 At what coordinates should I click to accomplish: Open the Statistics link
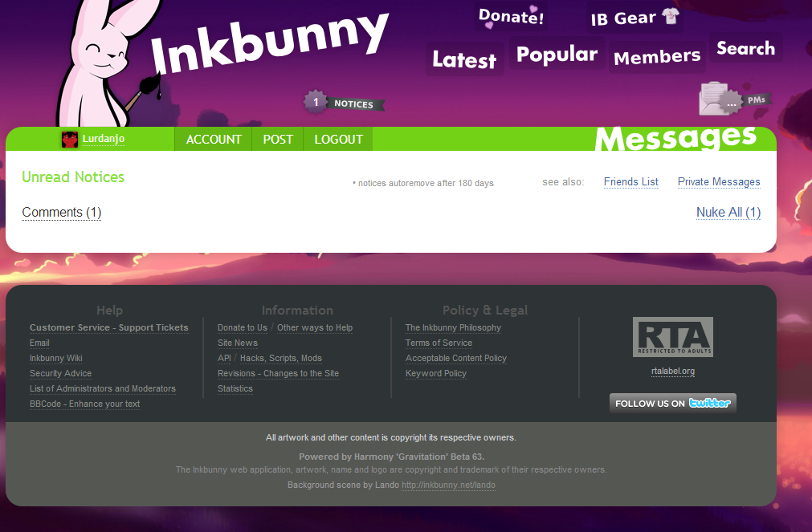point(235,388)
